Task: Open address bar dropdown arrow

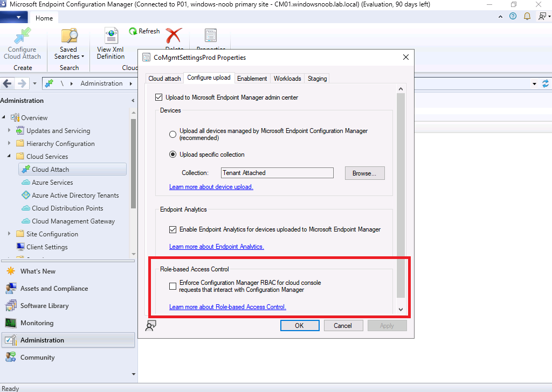Action: [x=534, y=83]
